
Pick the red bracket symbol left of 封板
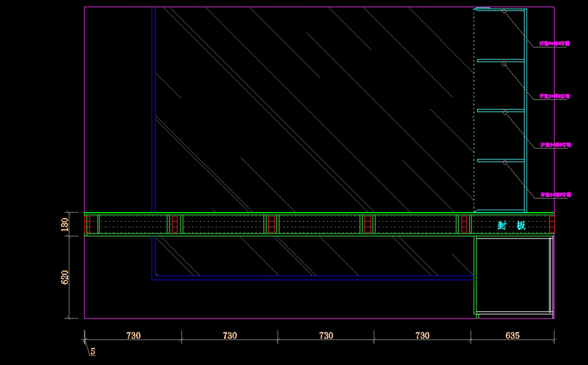pos(464,224)
